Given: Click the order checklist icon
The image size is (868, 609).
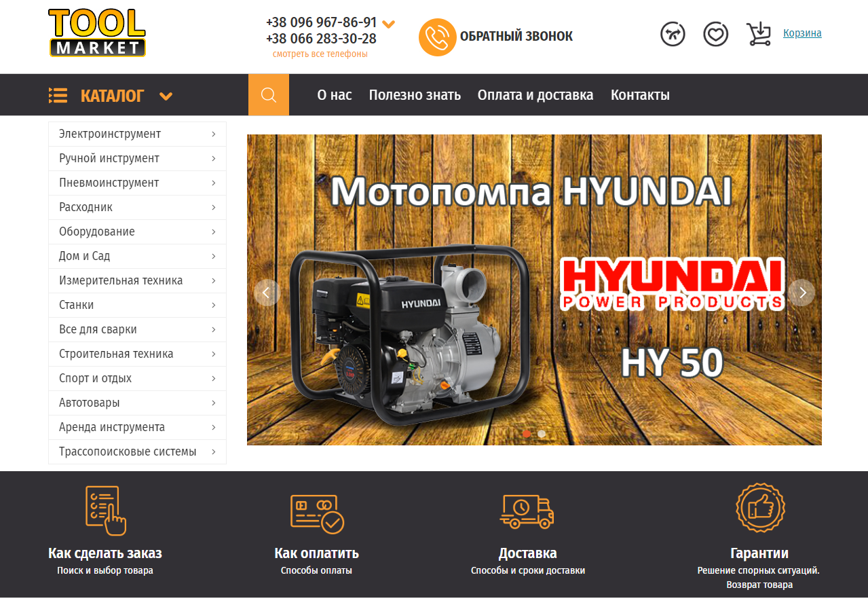Looking at the screenshot, I should [x=105, y=511].
